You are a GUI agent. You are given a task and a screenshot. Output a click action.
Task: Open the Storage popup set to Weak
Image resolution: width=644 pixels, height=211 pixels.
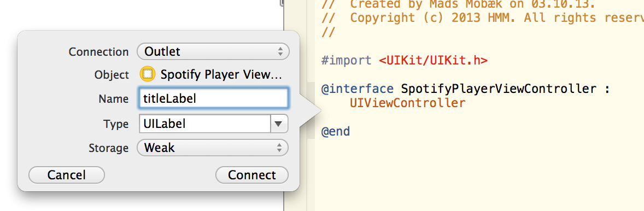pos(213,148)
